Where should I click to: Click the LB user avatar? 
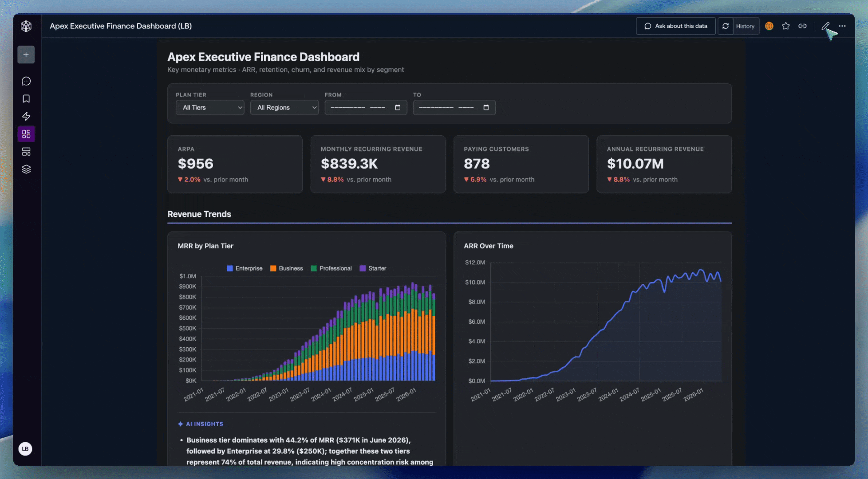pos(25,449)
